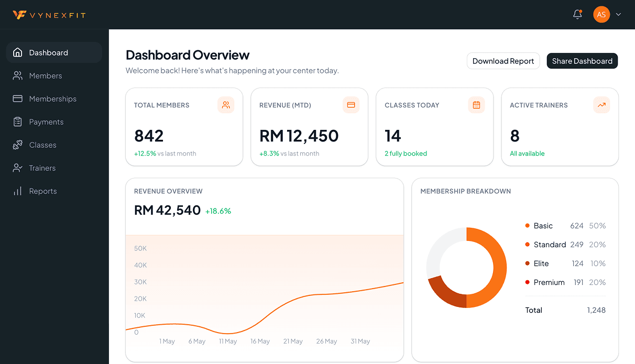Viewport: 635px width, 364px height.
Task: Click the VynexFit logo icon
Action: pos(19,15)
